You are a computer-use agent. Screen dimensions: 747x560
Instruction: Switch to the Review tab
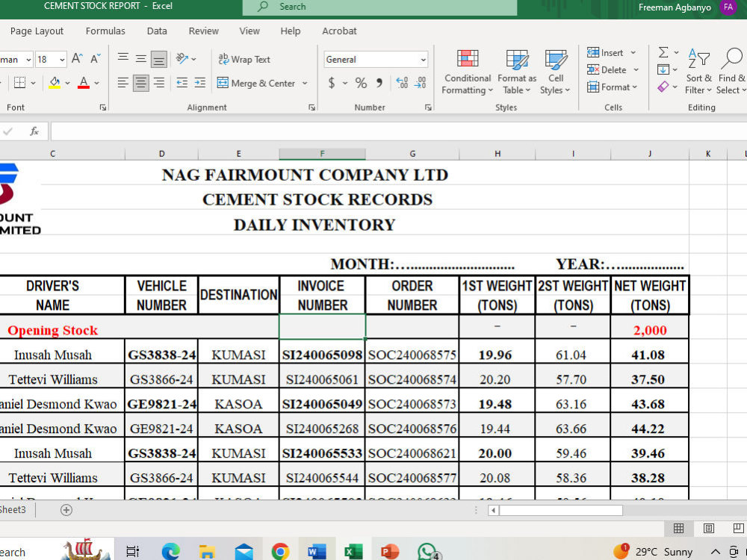(203, 31)
